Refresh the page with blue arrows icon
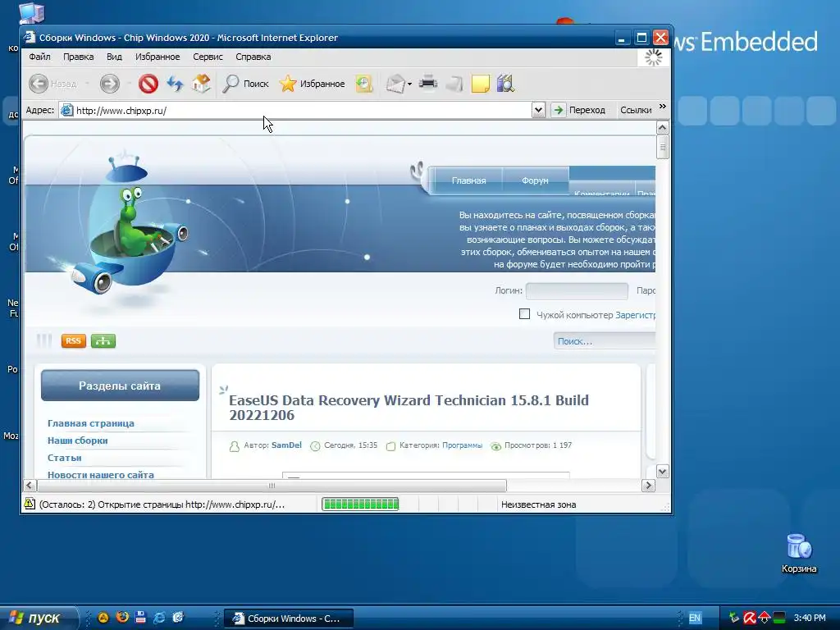Viewport: 840px width, 630px height. tap(175, 84)
